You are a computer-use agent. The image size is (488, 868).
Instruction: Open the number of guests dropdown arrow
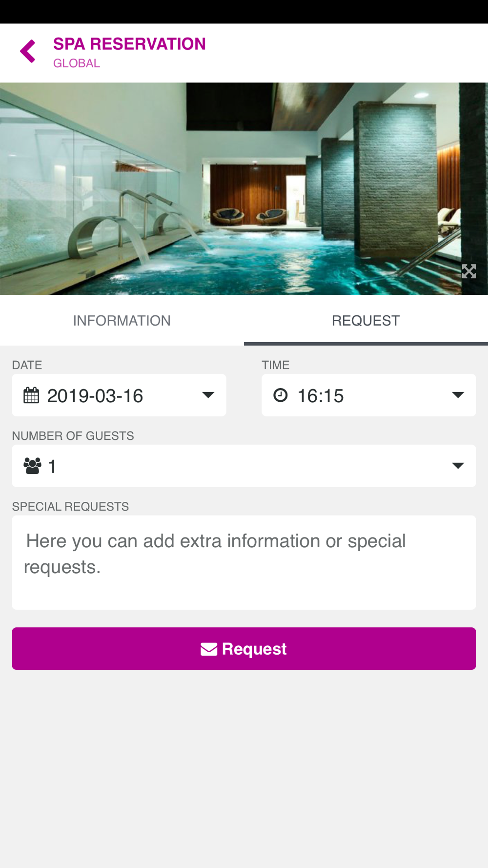coord(458,466)
